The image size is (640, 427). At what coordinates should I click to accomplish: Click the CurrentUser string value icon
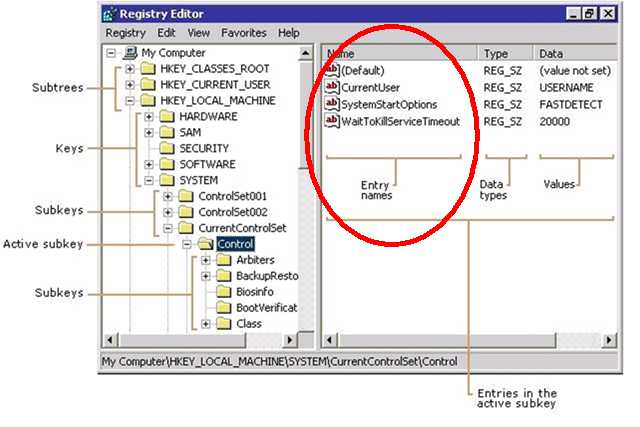tap(332, 87)
